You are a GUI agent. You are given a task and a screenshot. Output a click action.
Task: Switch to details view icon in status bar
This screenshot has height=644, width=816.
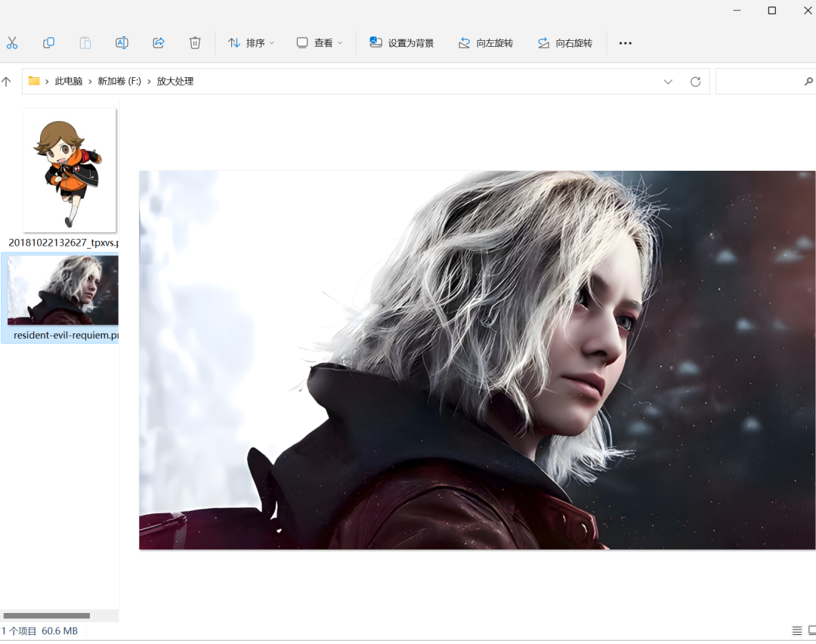[797, 631]
